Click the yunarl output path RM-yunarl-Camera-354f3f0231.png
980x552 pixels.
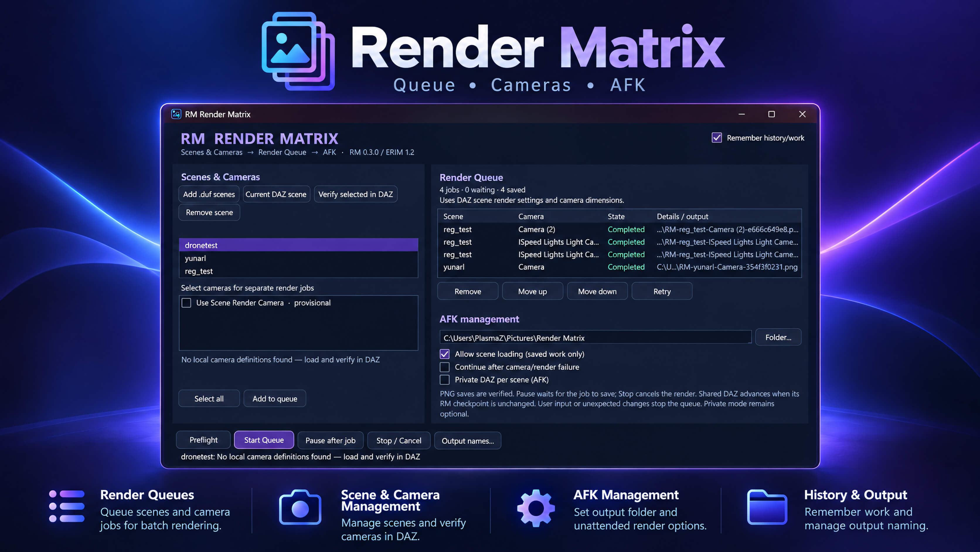pos(727,267)
